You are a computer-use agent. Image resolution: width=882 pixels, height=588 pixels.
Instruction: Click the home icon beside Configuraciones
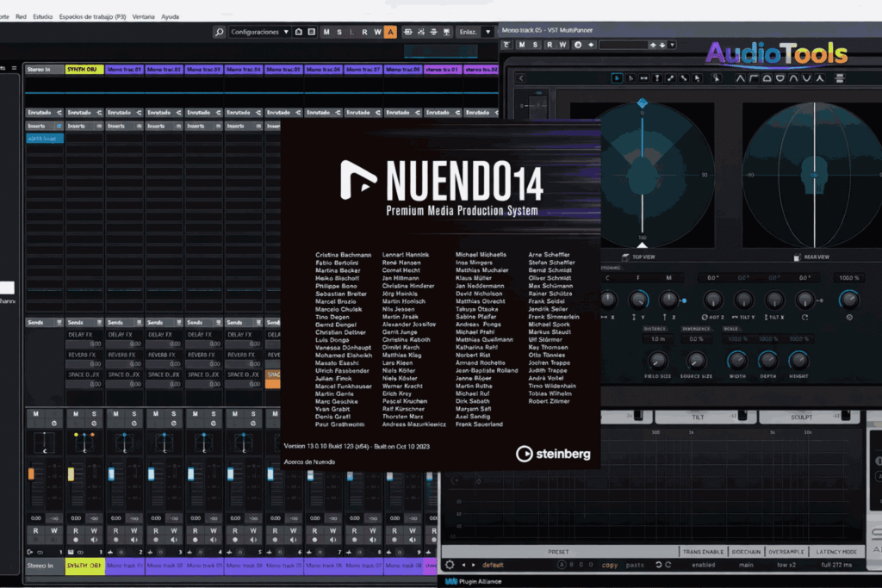(298, 32)
